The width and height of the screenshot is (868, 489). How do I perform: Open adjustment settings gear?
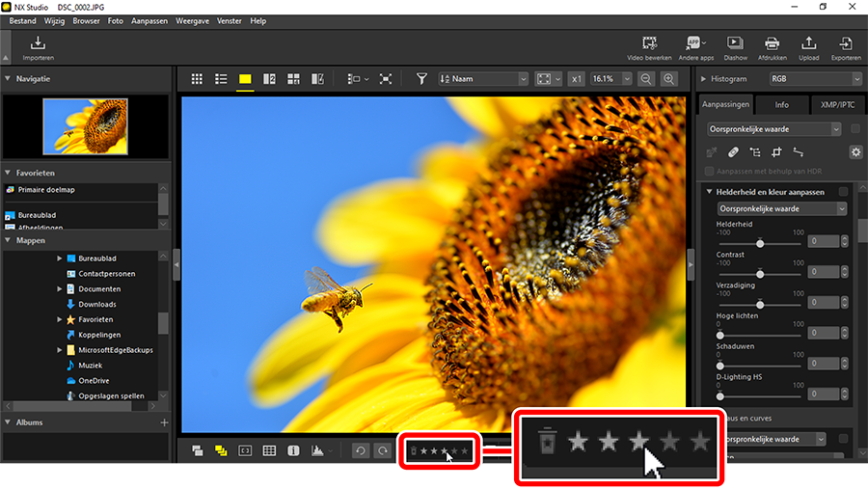(x=855, y=151)
